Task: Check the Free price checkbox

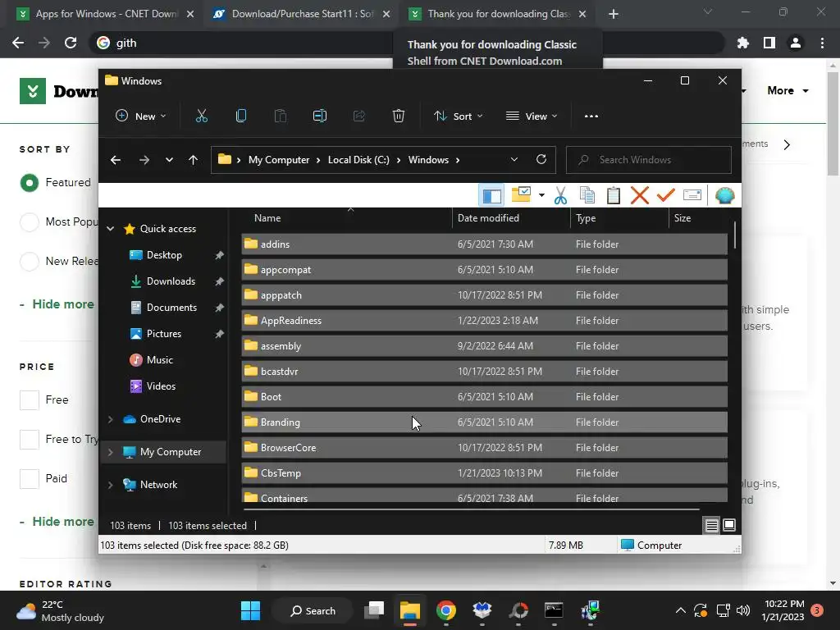Action: tap(30, 400)
